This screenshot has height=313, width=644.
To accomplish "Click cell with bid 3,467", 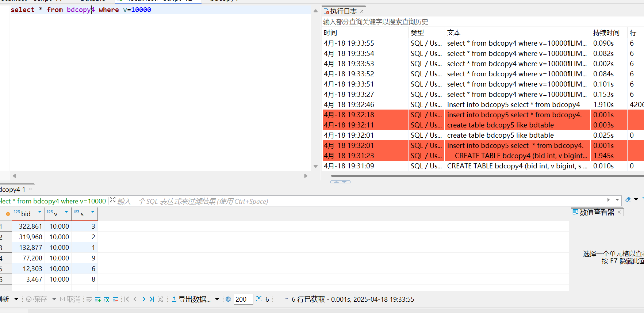I will point(28,279).
